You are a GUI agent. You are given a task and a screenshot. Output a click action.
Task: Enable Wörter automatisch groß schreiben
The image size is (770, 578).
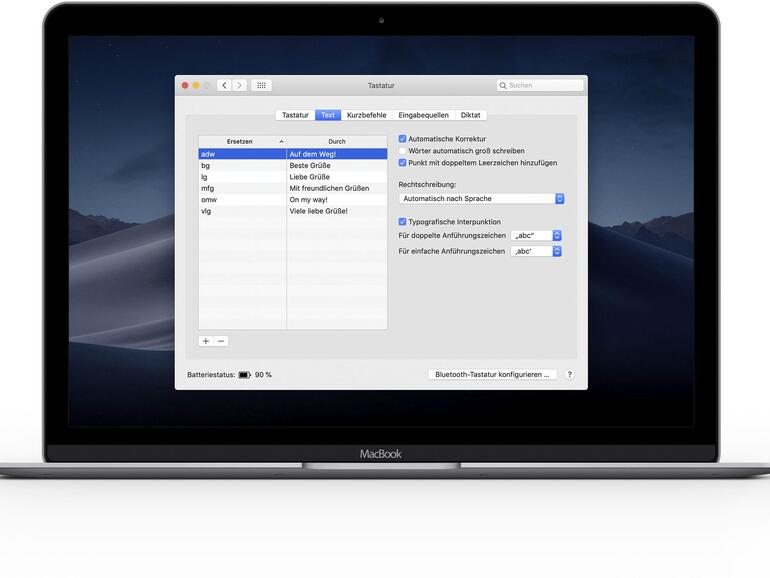pos(403,151)
